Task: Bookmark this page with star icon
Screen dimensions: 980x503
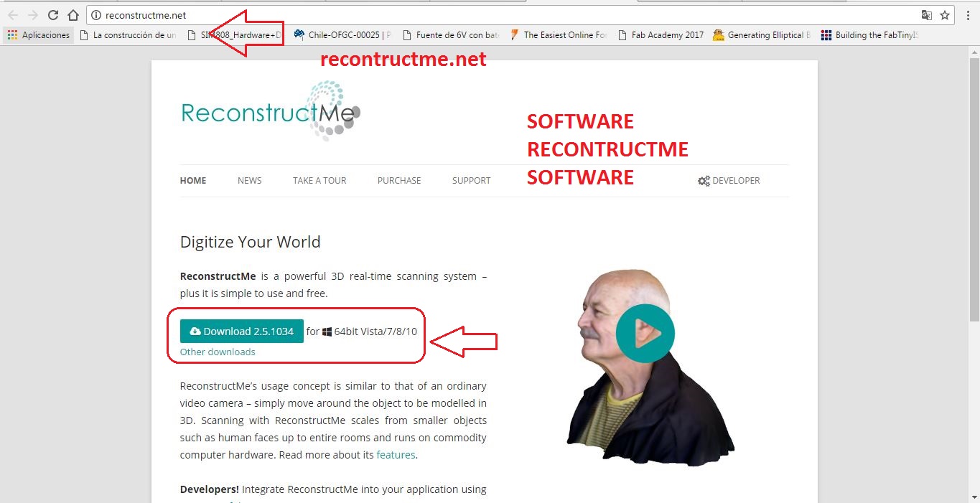Action: click(x=945, y=15)
